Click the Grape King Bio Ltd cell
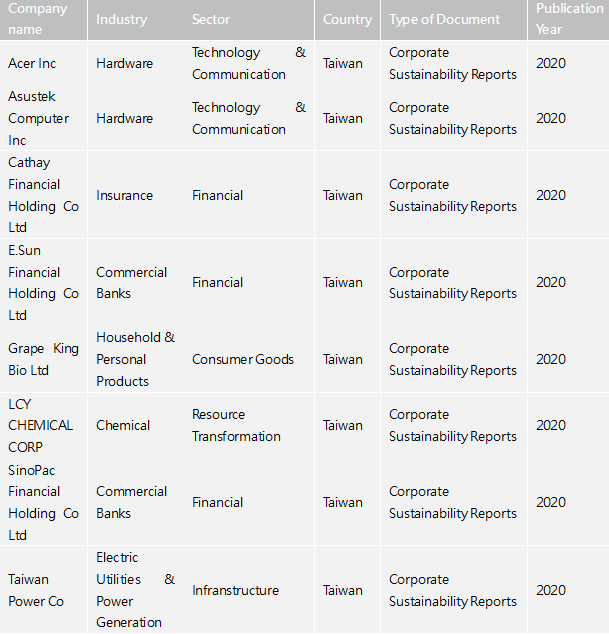 pos(43,359)
